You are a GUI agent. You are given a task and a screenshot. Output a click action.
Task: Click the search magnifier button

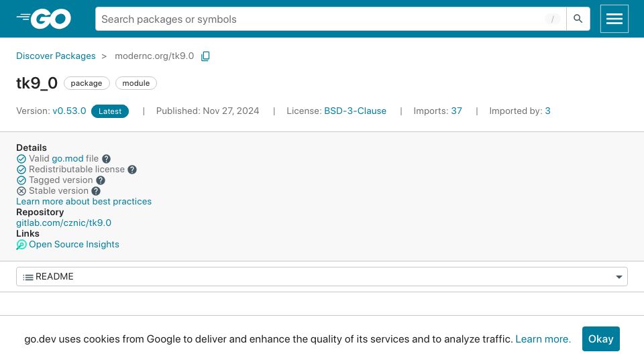[x=578, y=19]
